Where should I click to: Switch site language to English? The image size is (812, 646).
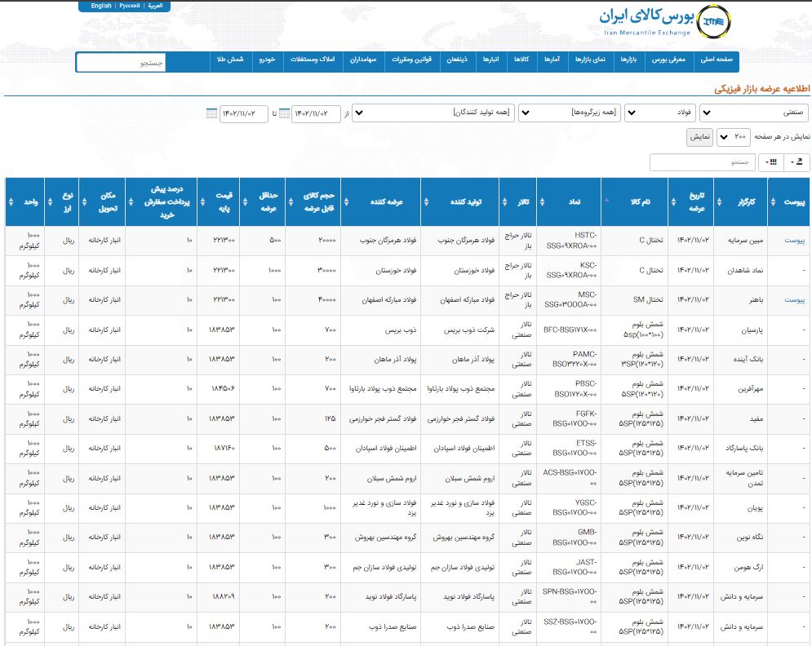tap(101, 6)
